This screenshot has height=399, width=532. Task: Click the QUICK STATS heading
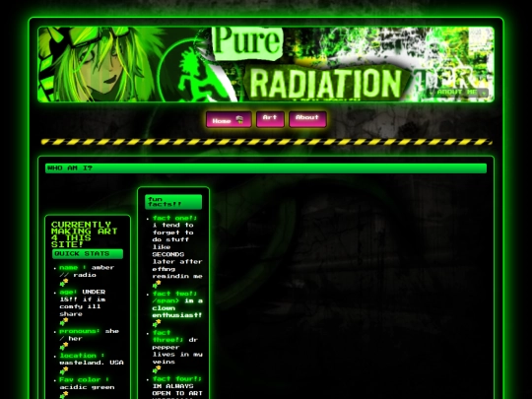click(x=88, y=254)
